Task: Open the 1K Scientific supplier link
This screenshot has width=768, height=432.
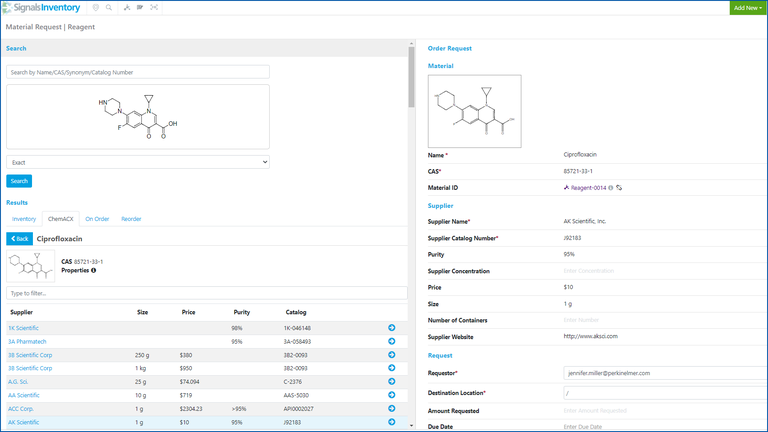Action: [x=23, y=328]
